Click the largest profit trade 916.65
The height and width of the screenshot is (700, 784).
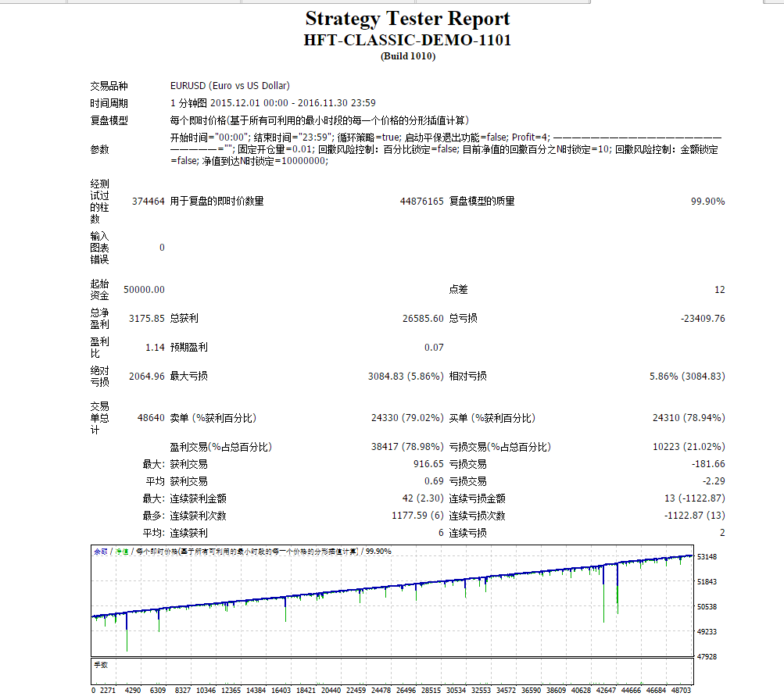coord(428,463)
